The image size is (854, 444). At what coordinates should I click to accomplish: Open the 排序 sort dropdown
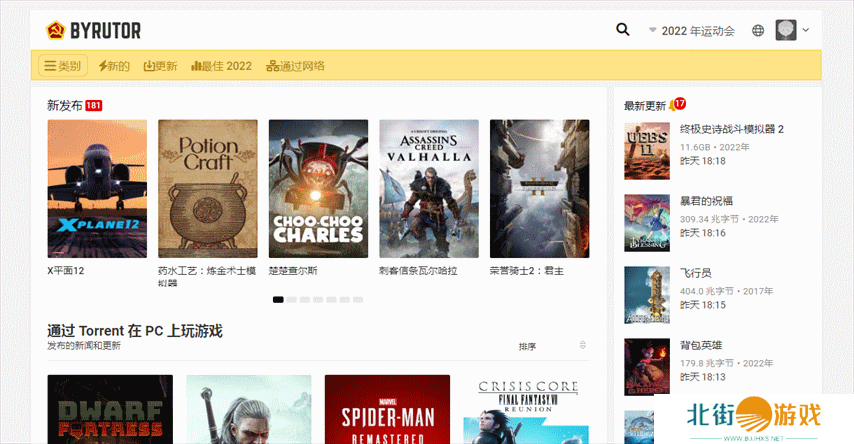click(552, 346)
